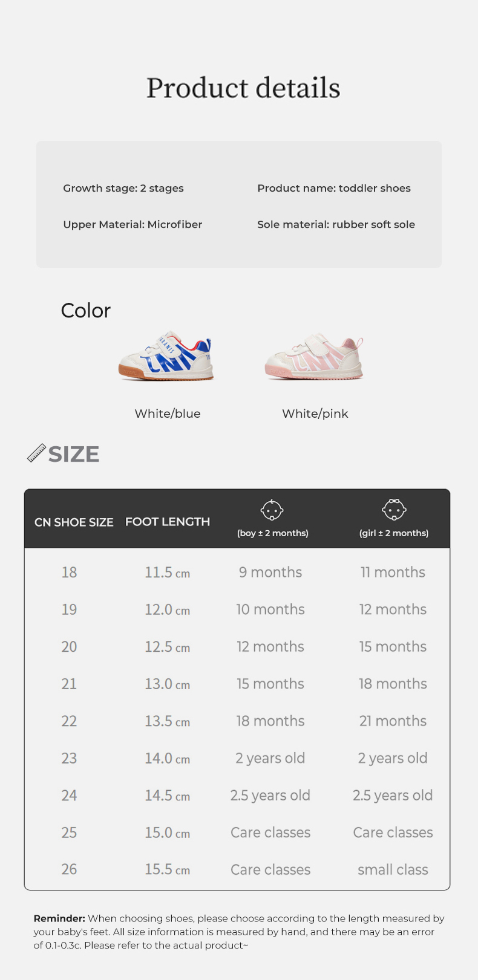Click the CN SHOE SIZE column header
478x980 pixels.
point(74,522)
